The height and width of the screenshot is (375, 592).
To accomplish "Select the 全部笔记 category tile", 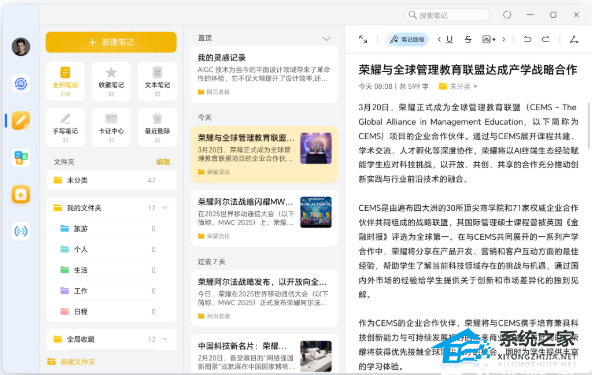I will tap(65, 81).
